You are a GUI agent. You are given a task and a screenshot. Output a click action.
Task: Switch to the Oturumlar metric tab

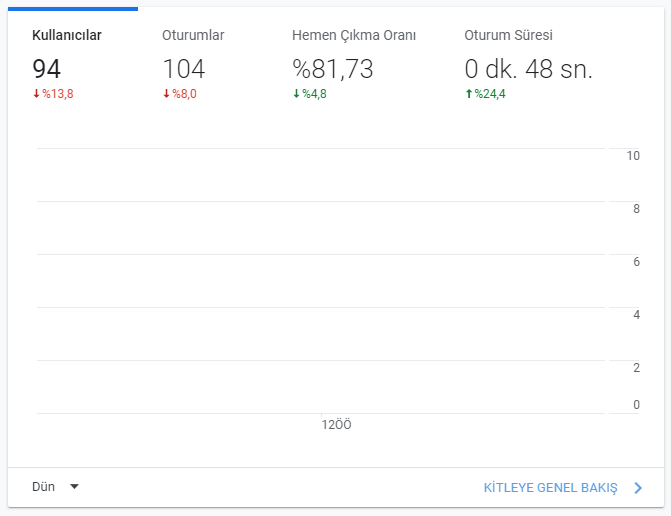click(202, 62)
